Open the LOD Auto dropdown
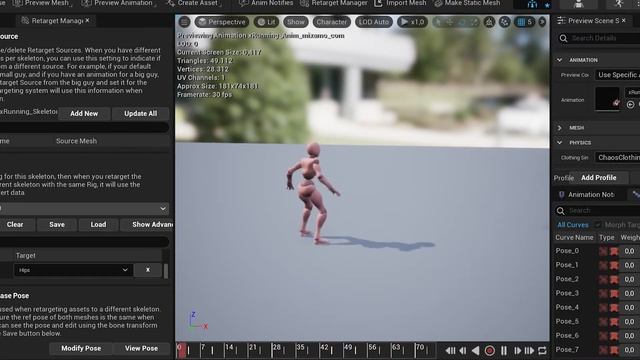The height and width of the screenshot is (360, 640). [374, 22]
